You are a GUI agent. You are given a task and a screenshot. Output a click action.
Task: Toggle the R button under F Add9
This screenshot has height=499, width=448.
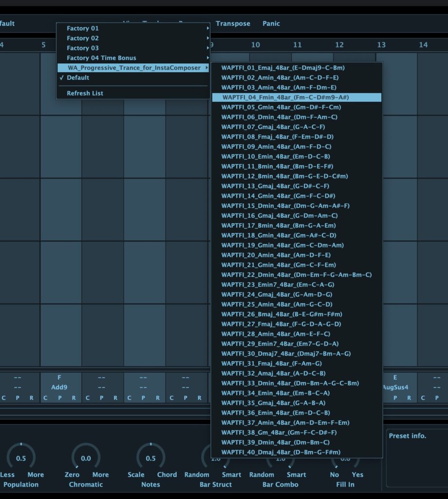74,398
